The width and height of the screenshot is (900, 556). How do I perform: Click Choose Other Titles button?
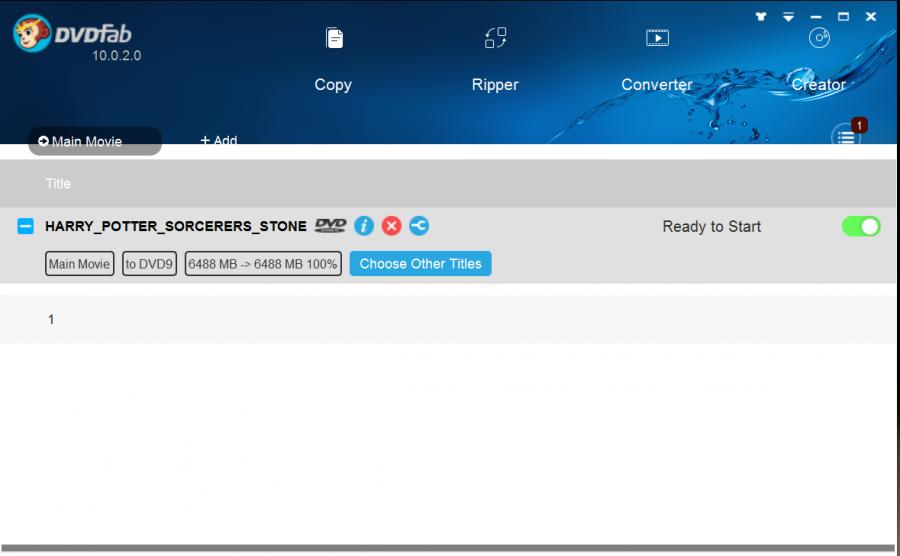pos(420,264)
